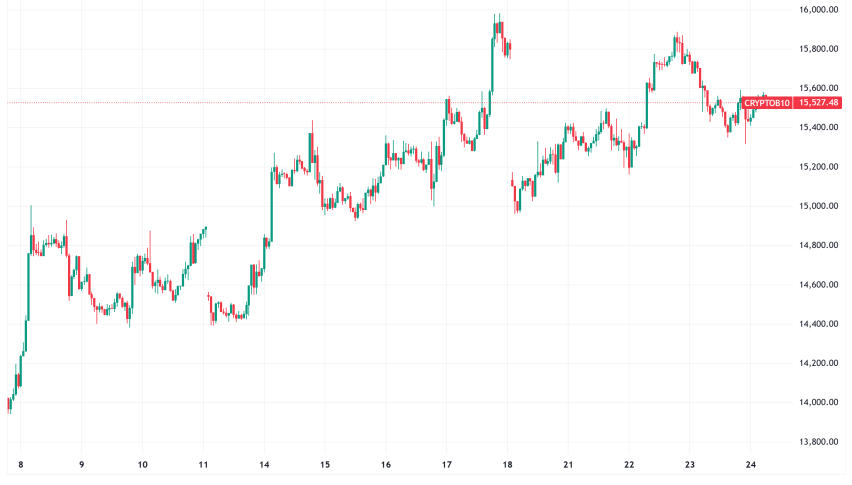Select date 21 on the time axis

point(568,465)
